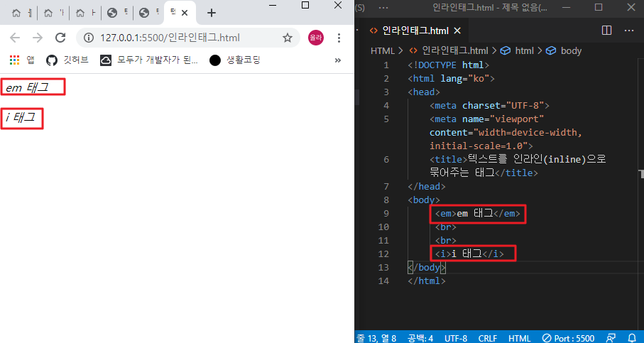Select language mode HTML in status bar
The height and width of the screenshot is (343, 644).
[x=520, y=338]
